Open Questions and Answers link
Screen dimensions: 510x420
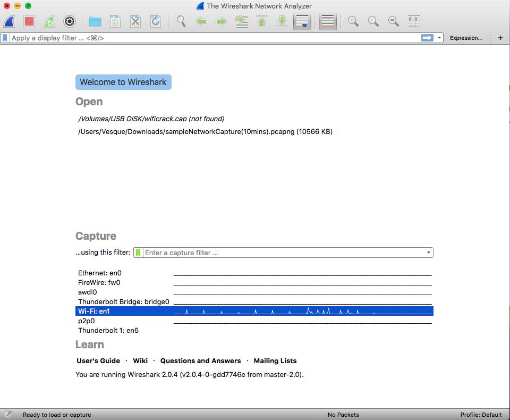coord(201,361)
